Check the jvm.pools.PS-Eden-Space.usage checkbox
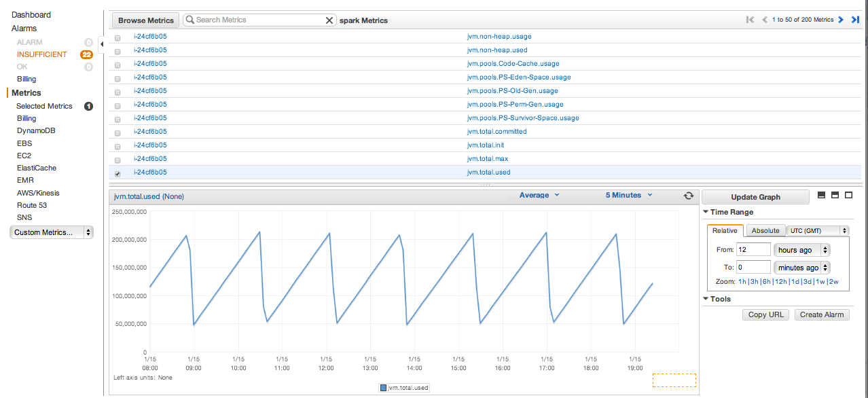The image size is (868, 398). tap(117, 78)
